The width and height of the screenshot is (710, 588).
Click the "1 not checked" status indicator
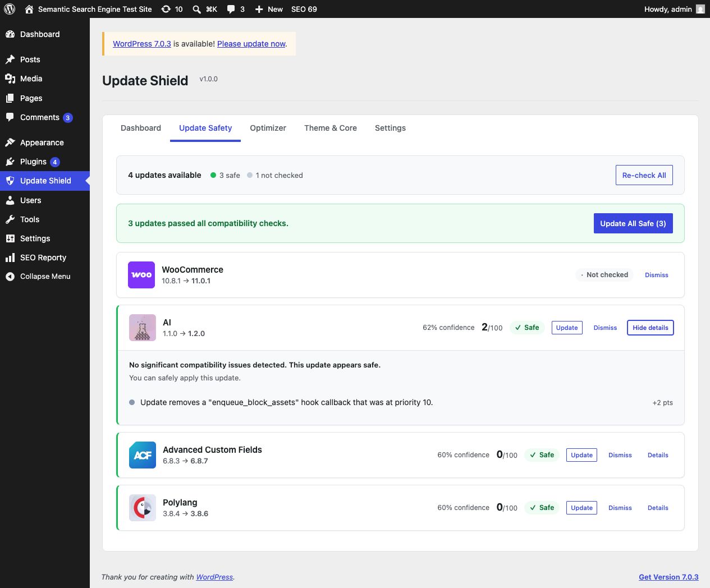275,175
